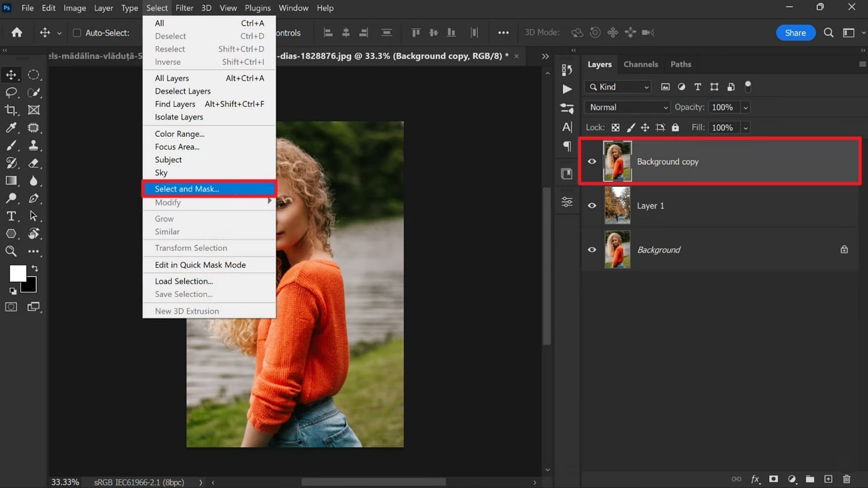Select the Move tool
Viewport: 868px width, 488px height.
(11, 75)
